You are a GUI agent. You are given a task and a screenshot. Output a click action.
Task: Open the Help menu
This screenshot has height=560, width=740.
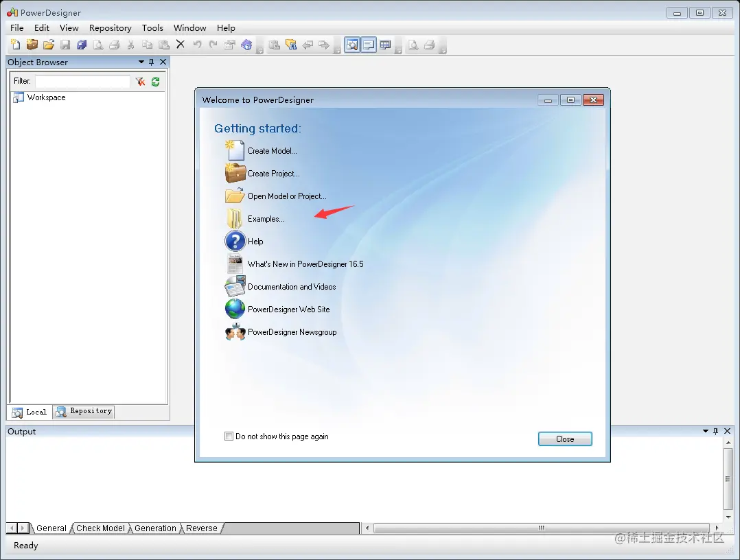tap(226, 28)
